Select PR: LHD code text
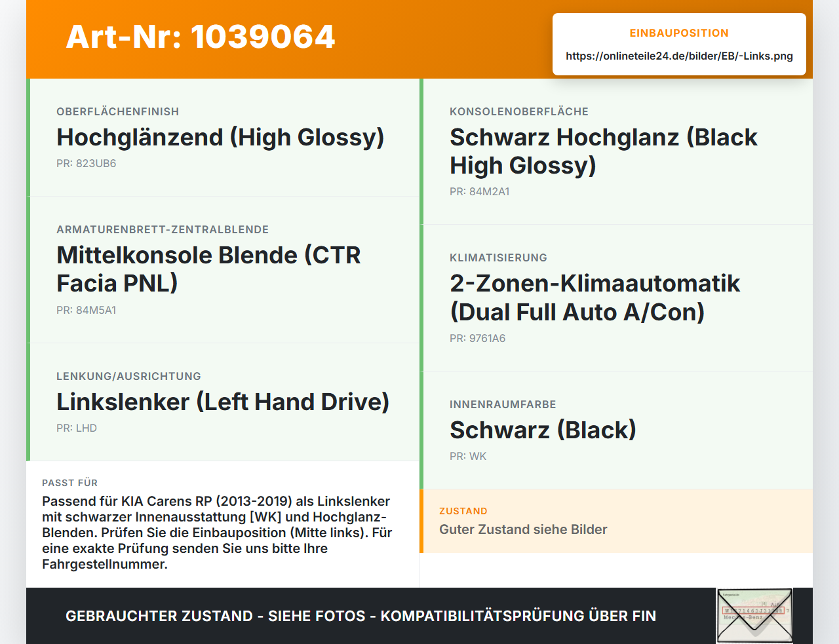839x644 pixels. pyautogui.click(x=77, y=428)
